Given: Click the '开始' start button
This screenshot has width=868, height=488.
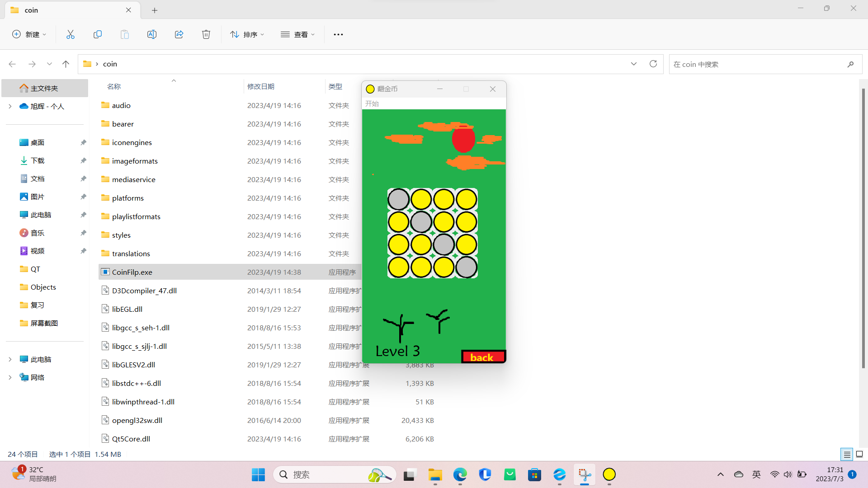Looking at the screenshot, I should point(372,103).
